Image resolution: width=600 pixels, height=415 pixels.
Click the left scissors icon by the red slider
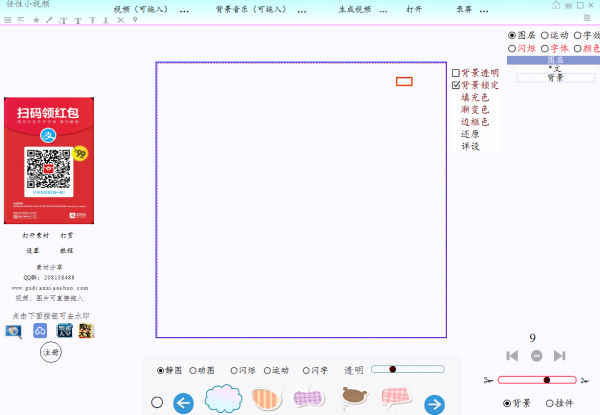[x=488, y=380]
